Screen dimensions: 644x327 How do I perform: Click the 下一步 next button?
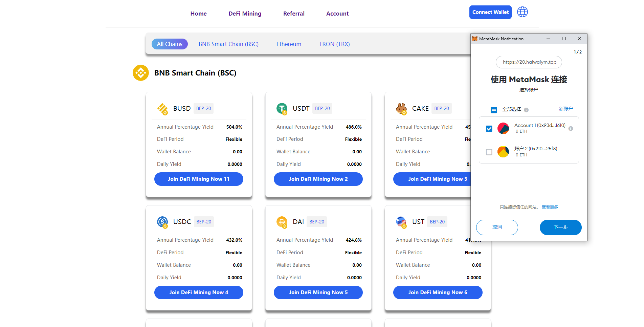pyautogui.click(x=560, y=227)
